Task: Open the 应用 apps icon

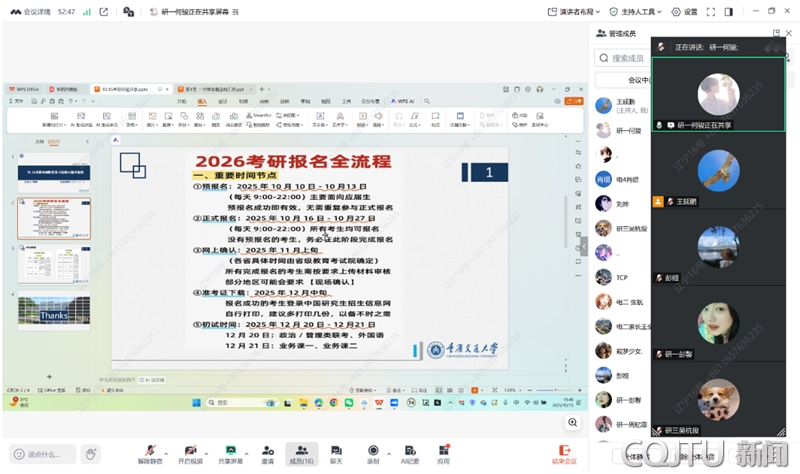Action: 443,449
